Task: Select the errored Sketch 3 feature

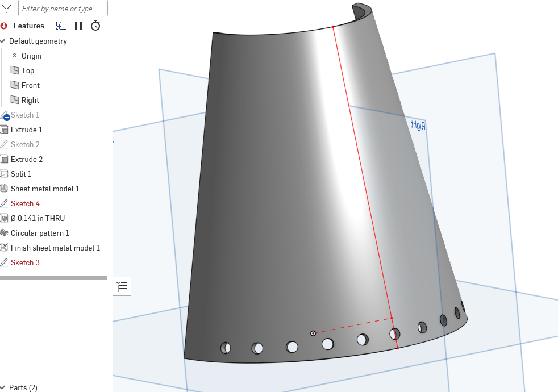Action: tap(25, 262)
